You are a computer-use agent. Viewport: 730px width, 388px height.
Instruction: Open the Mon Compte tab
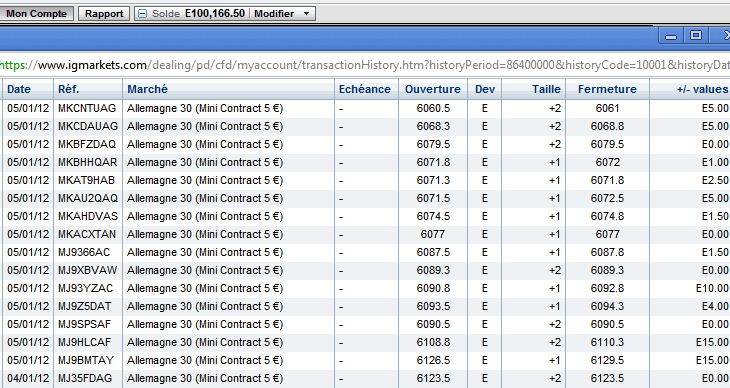coord(36,14)
